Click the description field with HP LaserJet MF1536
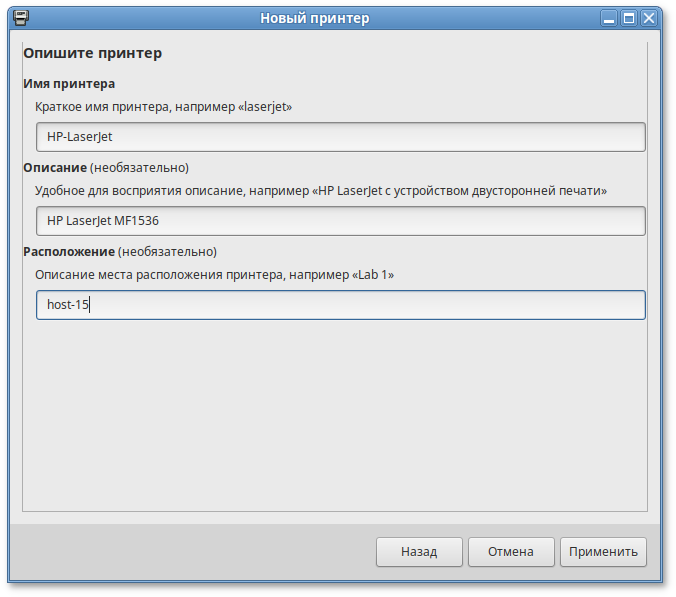676x597 pixels. coord(340,221)
